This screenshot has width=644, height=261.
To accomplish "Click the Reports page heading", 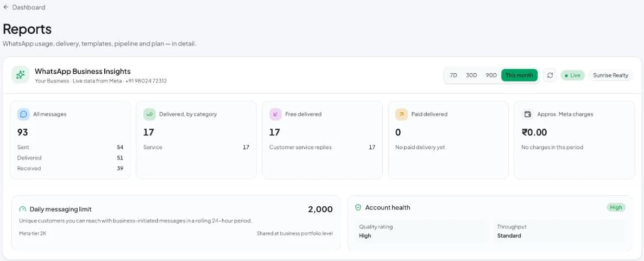I will [x=27, y=29].
